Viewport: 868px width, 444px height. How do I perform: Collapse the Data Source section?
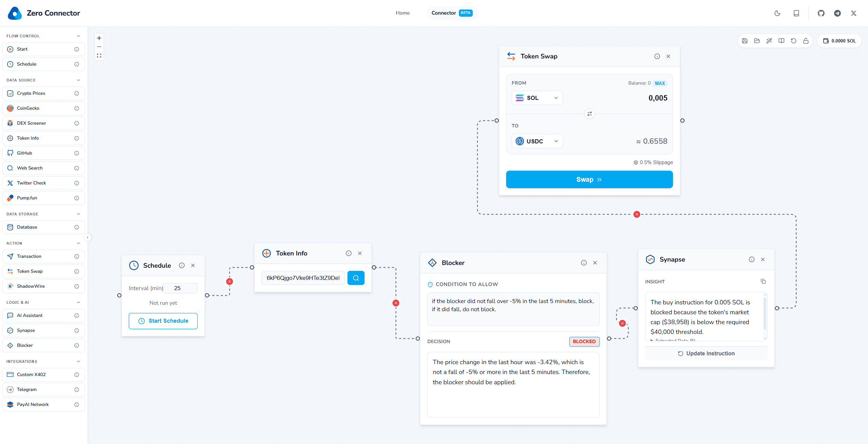[78, 80]
